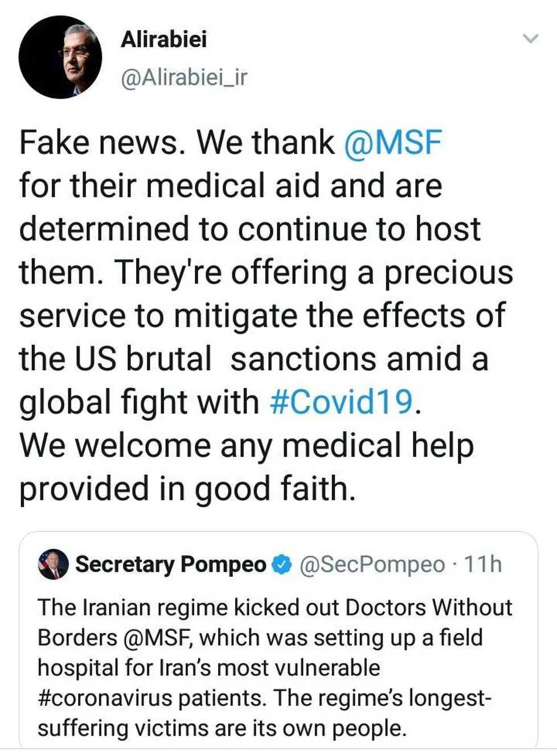This screenshot has width=557, height=756.
Task: Click the 11h timestamp on quoted tweet
Action: click(483, 564)
